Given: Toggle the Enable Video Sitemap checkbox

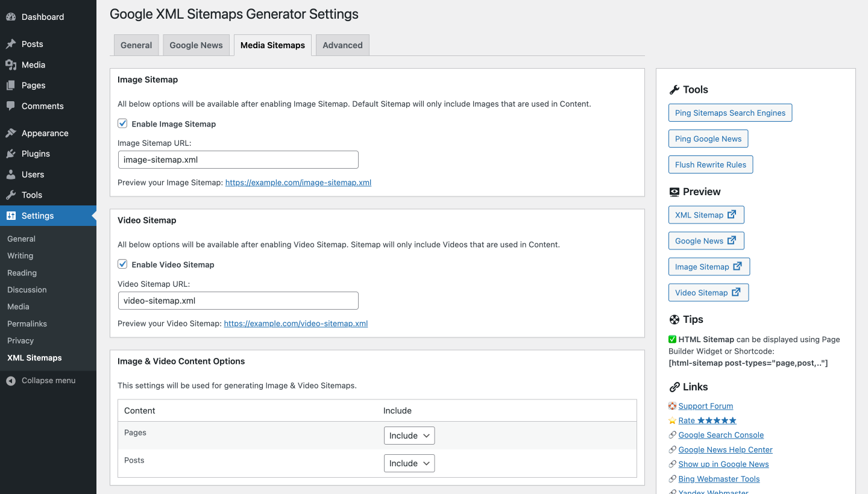Looking at the screenshot, I should tap(122, 264).
